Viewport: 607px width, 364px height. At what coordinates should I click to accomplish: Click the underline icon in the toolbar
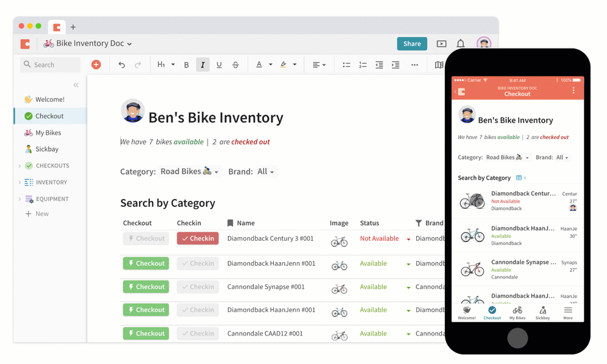tap(219, 64)
